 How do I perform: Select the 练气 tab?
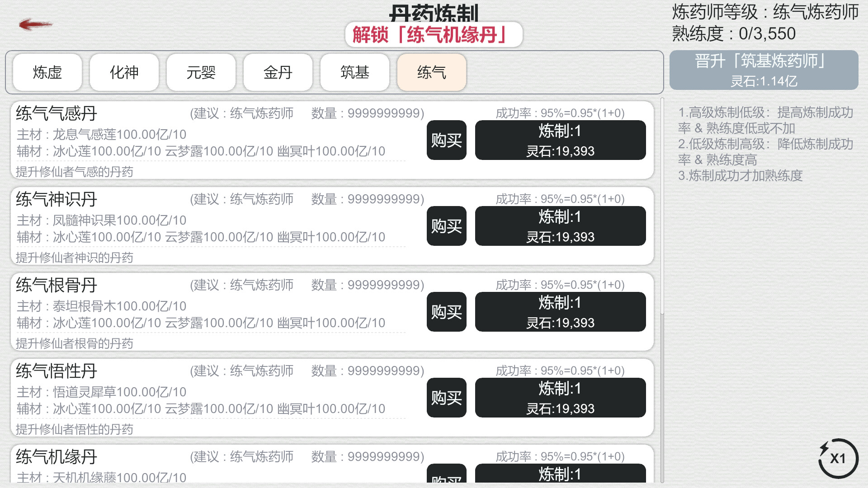[431, 72]
